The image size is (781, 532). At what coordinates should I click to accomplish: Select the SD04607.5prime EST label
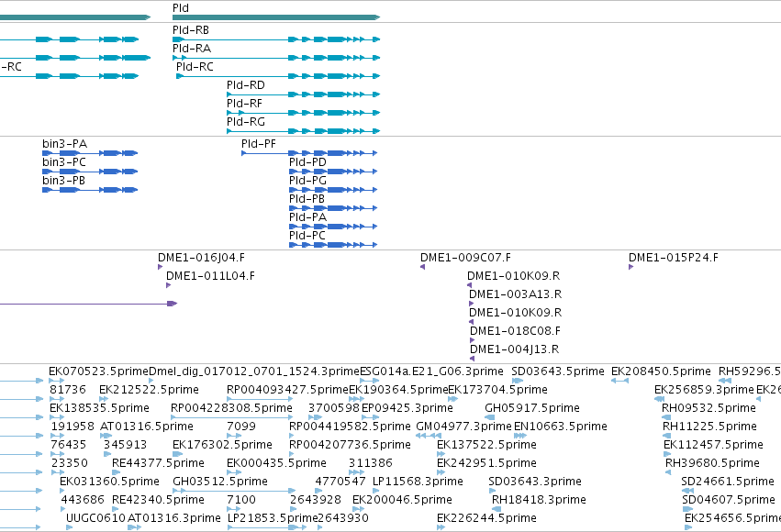[x=729, y=501]
